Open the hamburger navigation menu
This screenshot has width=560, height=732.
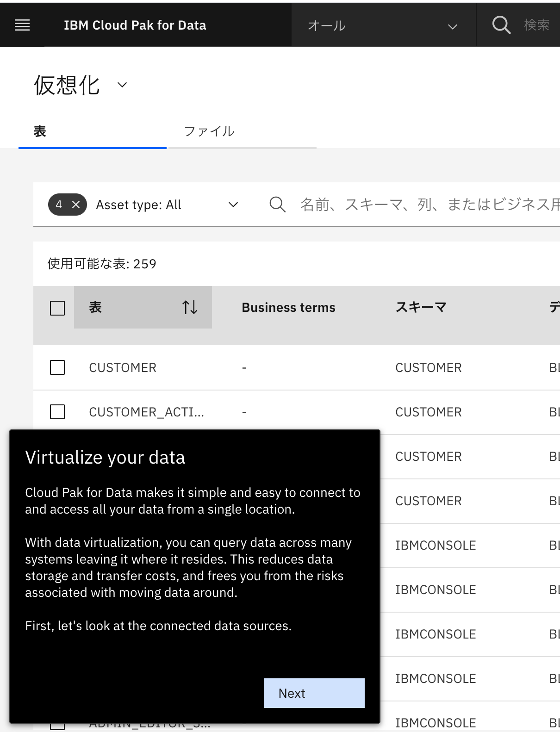pyautogui.click(x=22, y=25)
